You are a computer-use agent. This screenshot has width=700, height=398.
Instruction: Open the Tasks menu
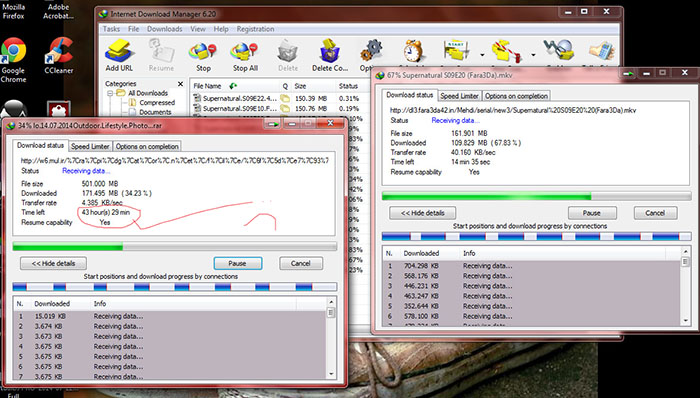(111, 29)
